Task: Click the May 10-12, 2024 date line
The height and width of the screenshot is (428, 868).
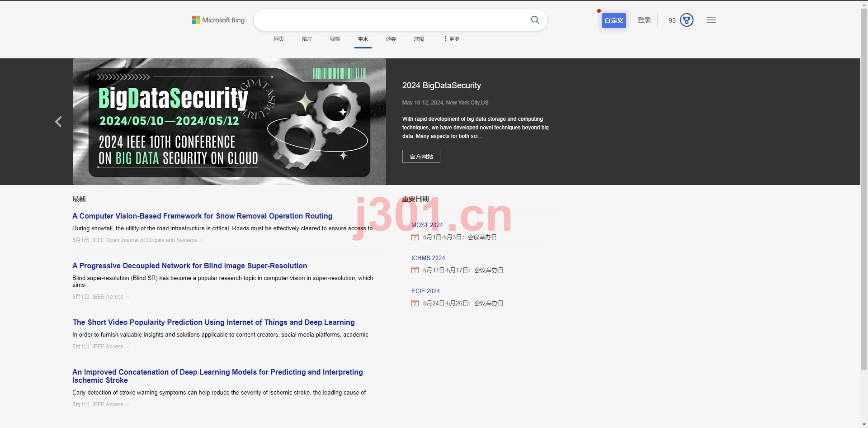Action: 445,103
